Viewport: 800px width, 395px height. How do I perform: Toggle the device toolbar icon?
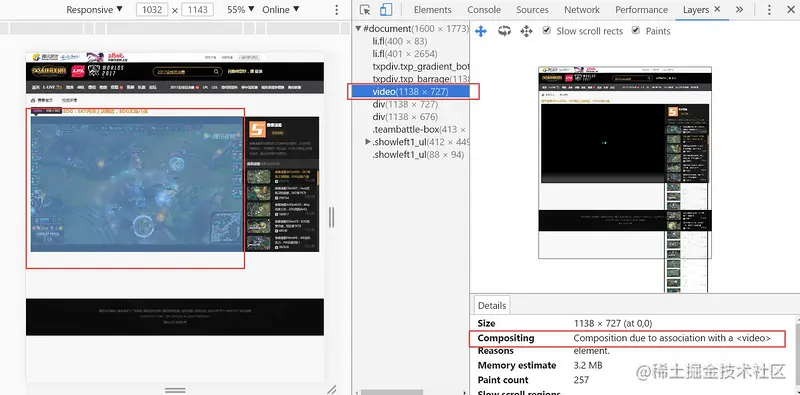coord(386,10)
